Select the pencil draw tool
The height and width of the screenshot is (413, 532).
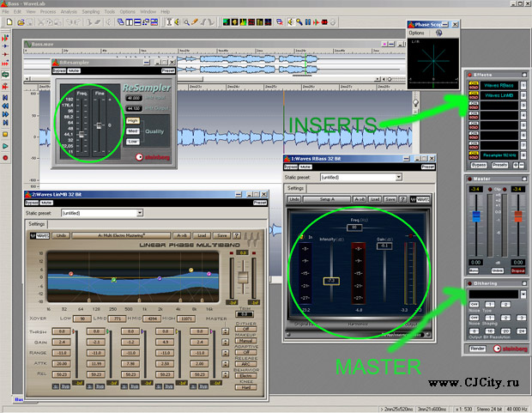[195, 22]
